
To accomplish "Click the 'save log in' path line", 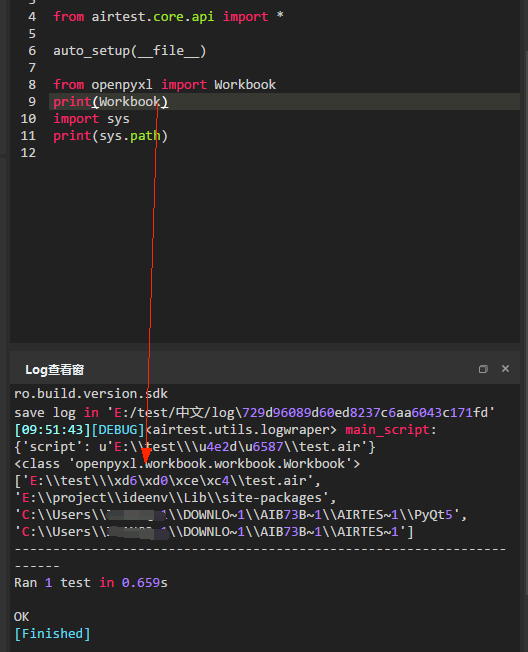I will [x=254, y=412].
